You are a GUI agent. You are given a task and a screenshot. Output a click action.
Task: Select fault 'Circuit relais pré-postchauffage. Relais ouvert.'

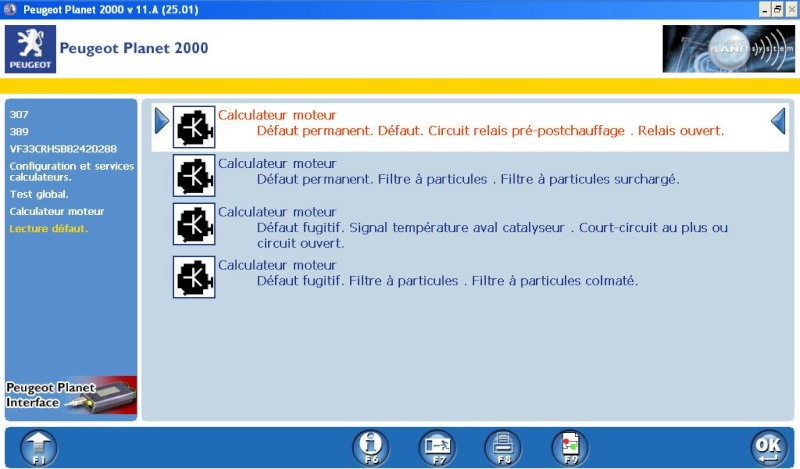[x=470, y=127]
